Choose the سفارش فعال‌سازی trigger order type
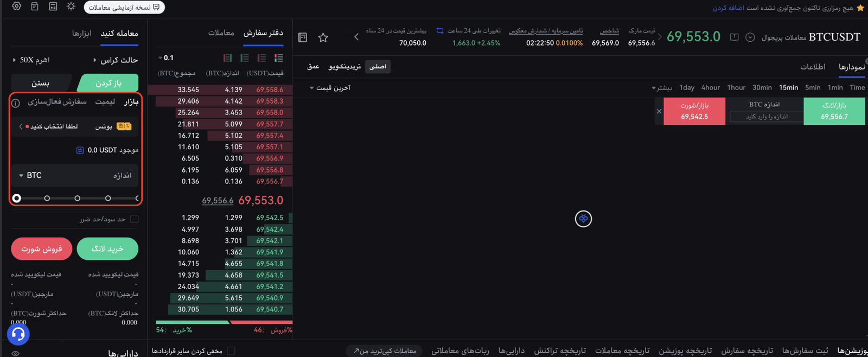Screen dimensions: 868x357 (x=57, y=101)
